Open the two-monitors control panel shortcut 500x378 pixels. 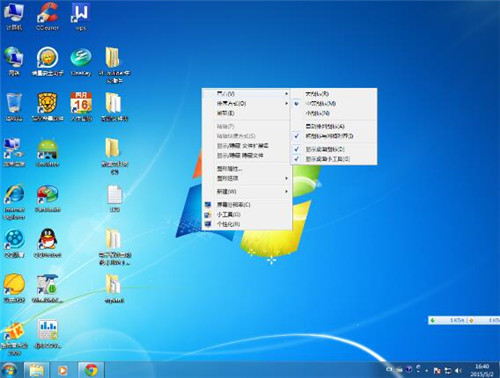pos(14,152)
